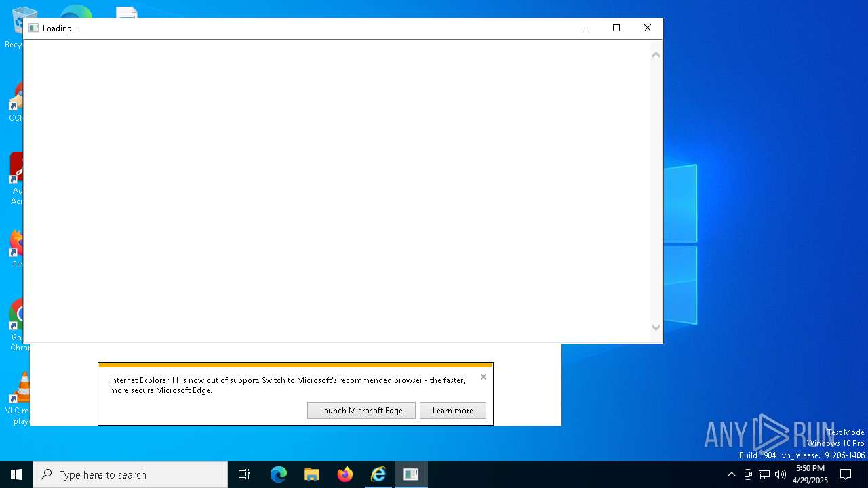Screen dimensions: 868x488
Task: Open Microsoft Edge from the taskbar
Action: point(279,474)
